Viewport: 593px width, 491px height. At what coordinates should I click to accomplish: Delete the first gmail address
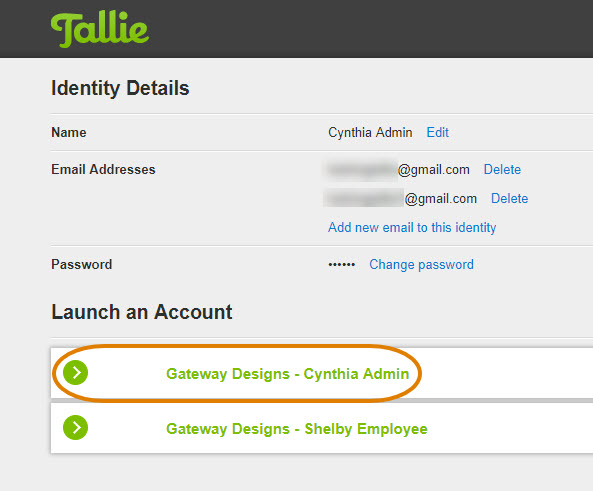[502, 169]
